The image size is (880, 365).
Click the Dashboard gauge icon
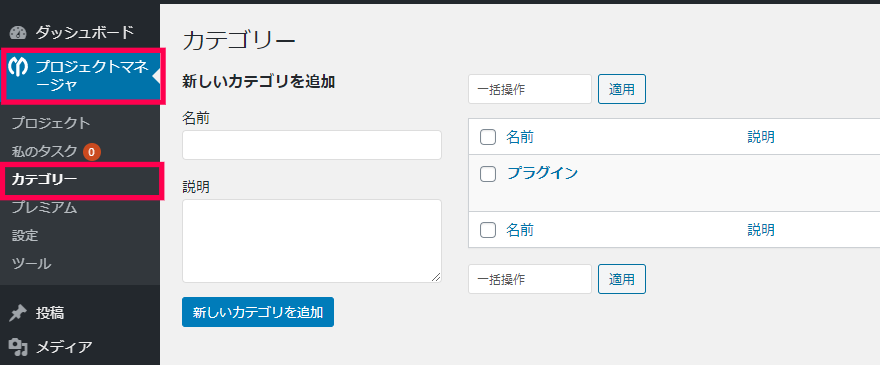click(18, 33)
